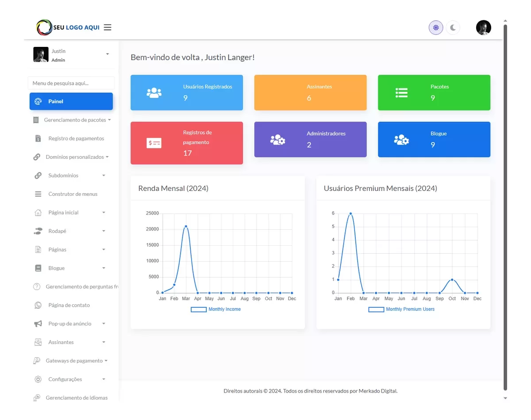The height and width of the screenshot is (420, 531).
Task: Expand the Subdomínios menu arrow
Action: coord(104,176)
